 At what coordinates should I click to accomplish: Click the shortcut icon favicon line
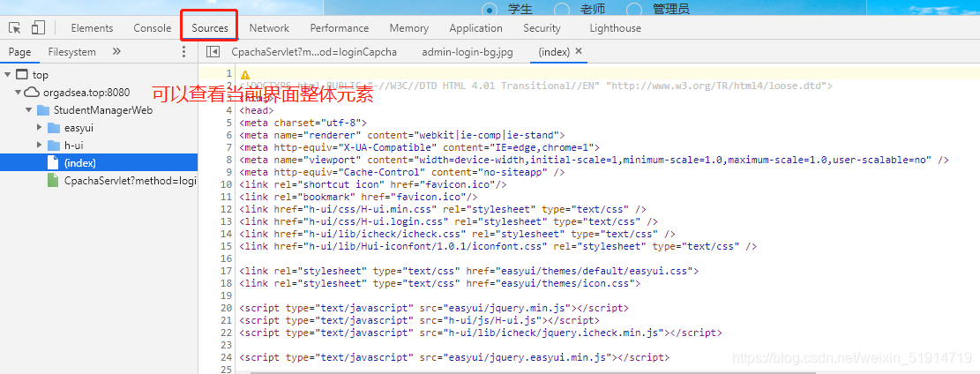tap(372, 184)
